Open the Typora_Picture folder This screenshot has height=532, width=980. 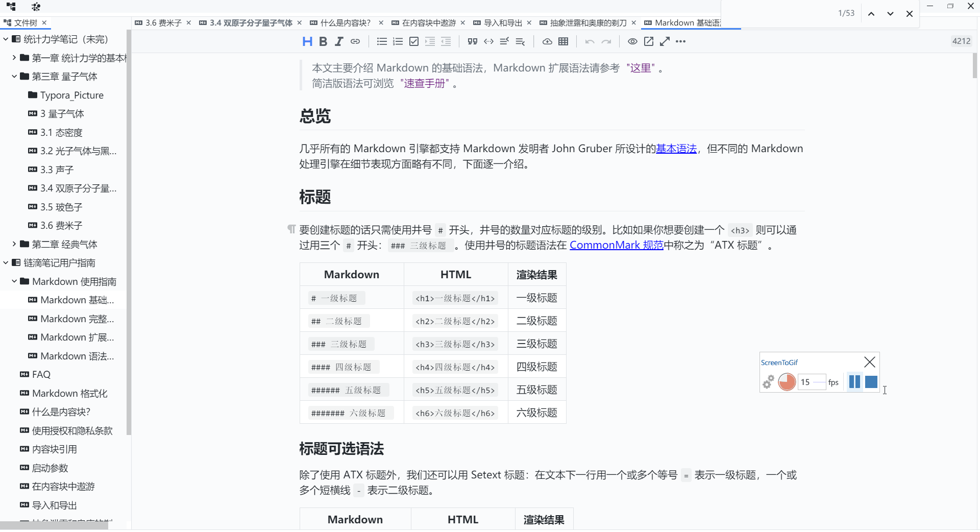(x=65, y=95)
